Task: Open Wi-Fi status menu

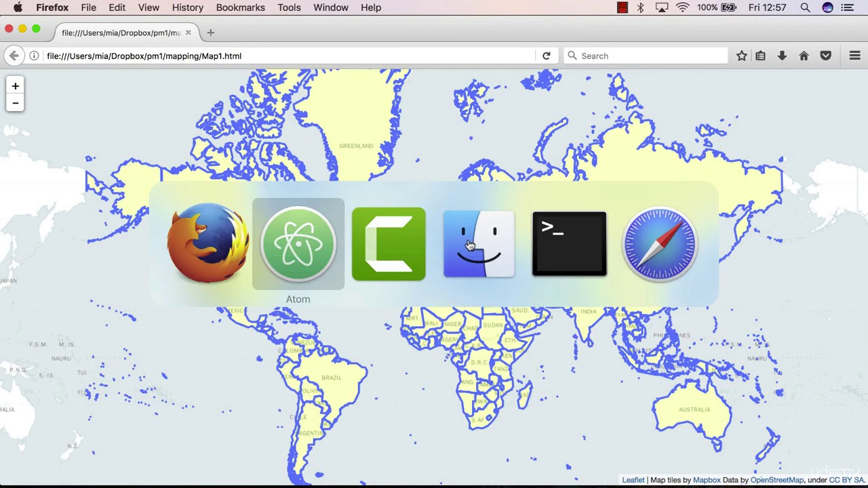Action: pyautogui.click(x=683, y=7)
